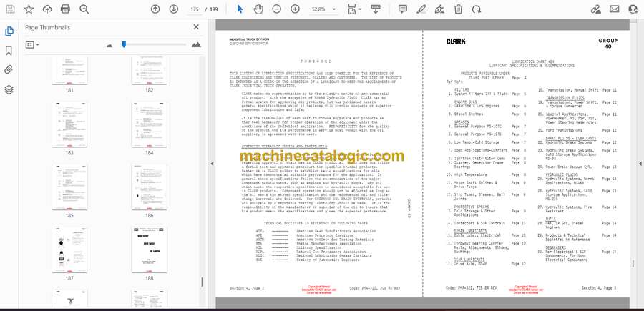This screenshot has width=644, height=311.
Task: Open the Bookmarks panel icon
Action: 9,51
